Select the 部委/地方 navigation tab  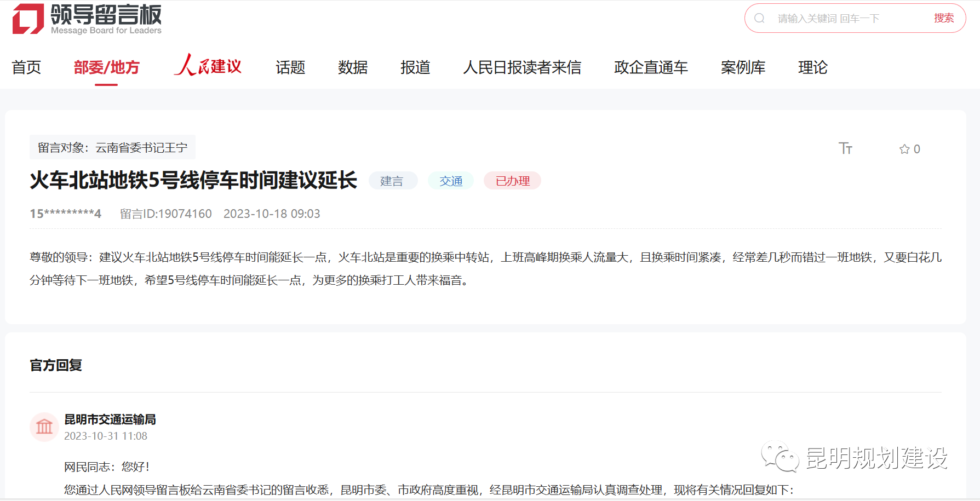tap(106, 67)
